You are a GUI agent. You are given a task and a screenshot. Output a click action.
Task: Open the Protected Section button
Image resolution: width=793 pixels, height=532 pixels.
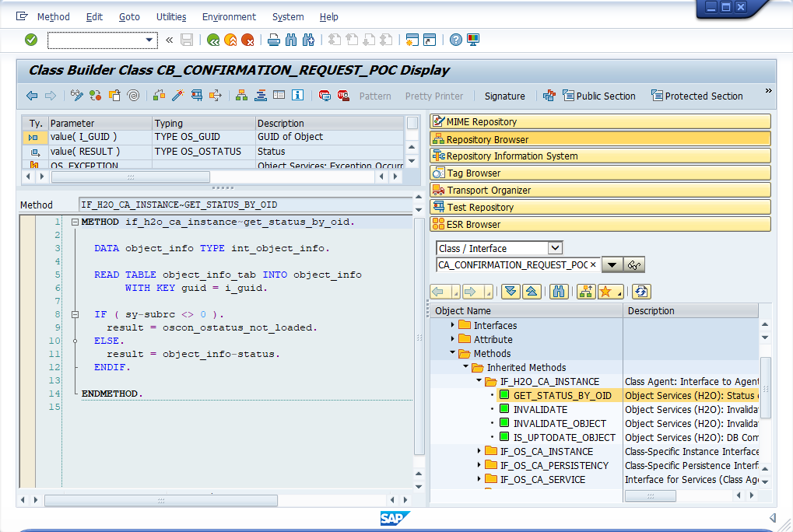click(x=697, y=96)
